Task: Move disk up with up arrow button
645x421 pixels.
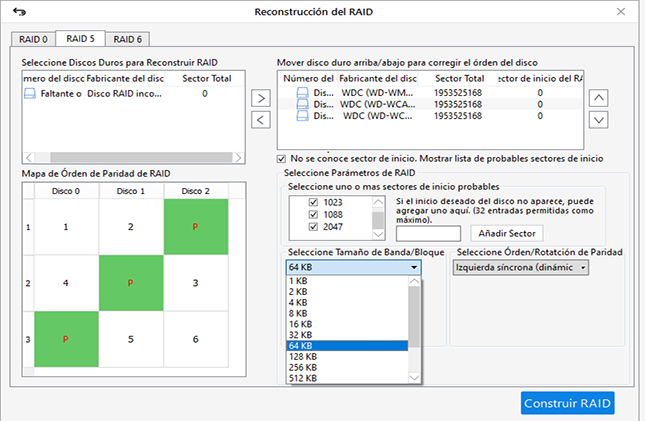Action: click(599, 98)
